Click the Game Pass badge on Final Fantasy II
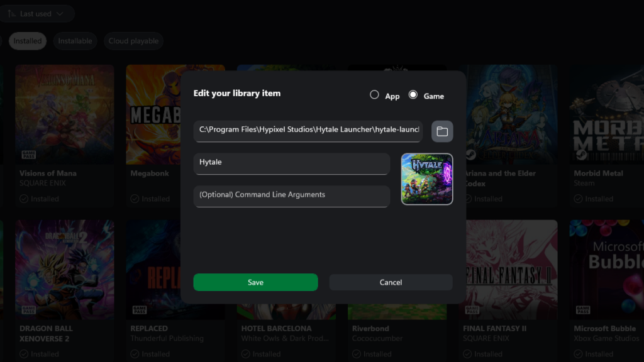The height and width of the screenshot is (362, 644). 472,310
